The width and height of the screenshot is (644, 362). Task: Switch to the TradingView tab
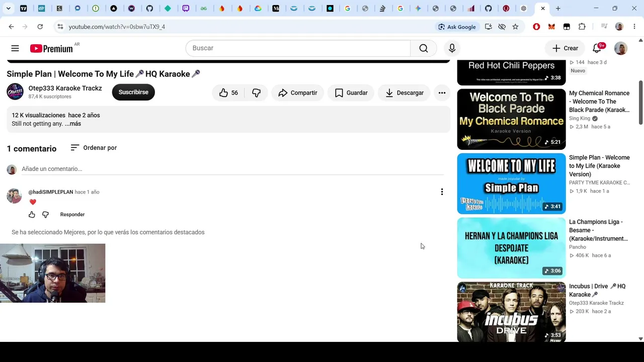pyautogui.click(x=24, y=9)
